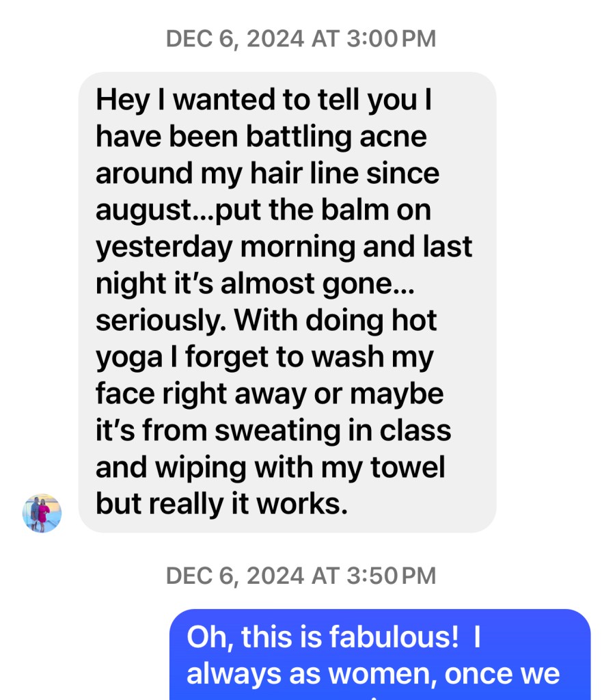The width and height of the screenshot is (602, 700).
Task: Click the text 'and wiping with my towel'
Action: [x=271, y=468]
